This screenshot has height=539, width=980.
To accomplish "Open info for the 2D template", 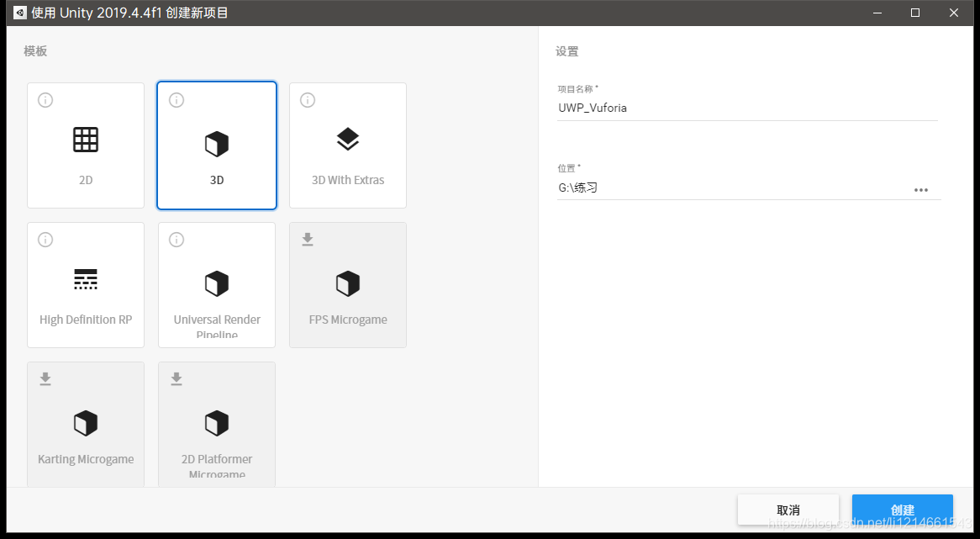I will [x=45, y=100].
